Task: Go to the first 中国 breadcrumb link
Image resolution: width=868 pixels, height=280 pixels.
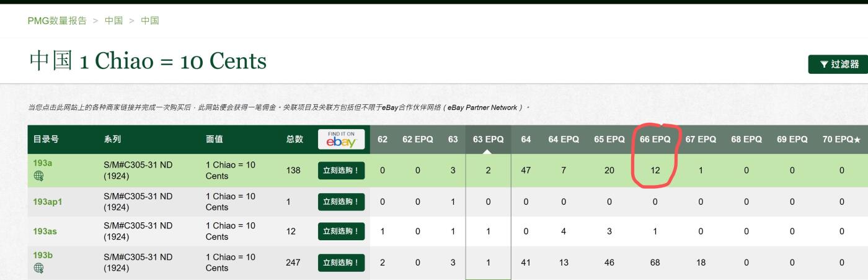Action: click(113, 20)
